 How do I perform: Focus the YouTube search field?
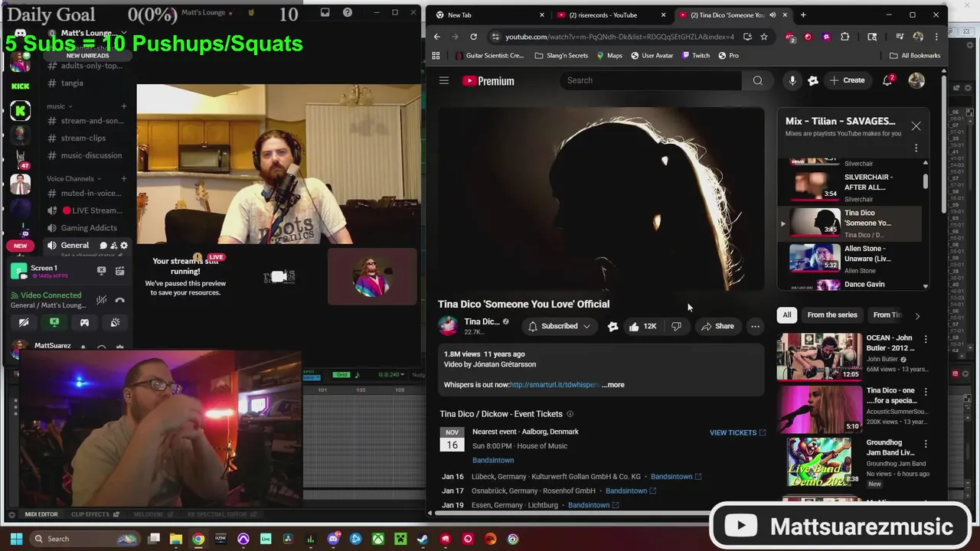[651, 80]
